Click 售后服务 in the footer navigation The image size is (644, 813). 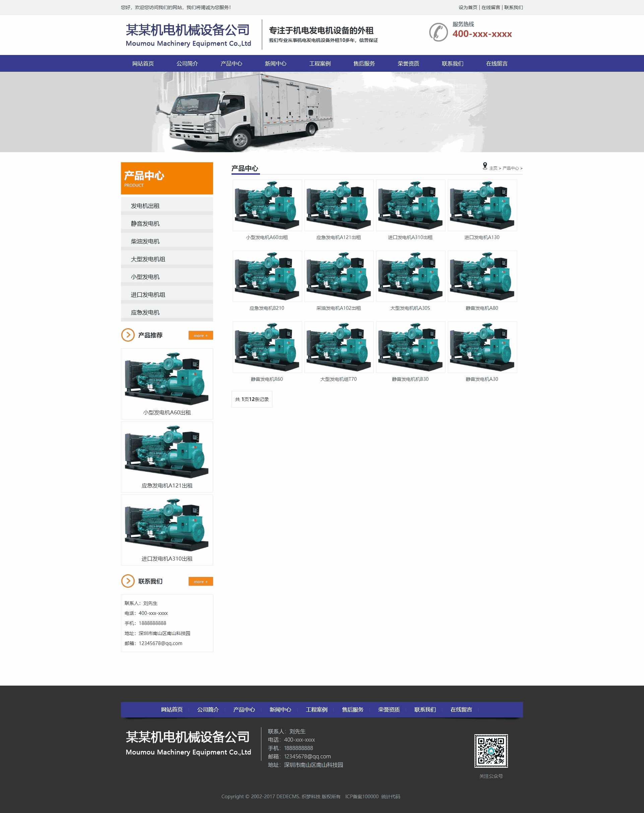tap(352, 709)
